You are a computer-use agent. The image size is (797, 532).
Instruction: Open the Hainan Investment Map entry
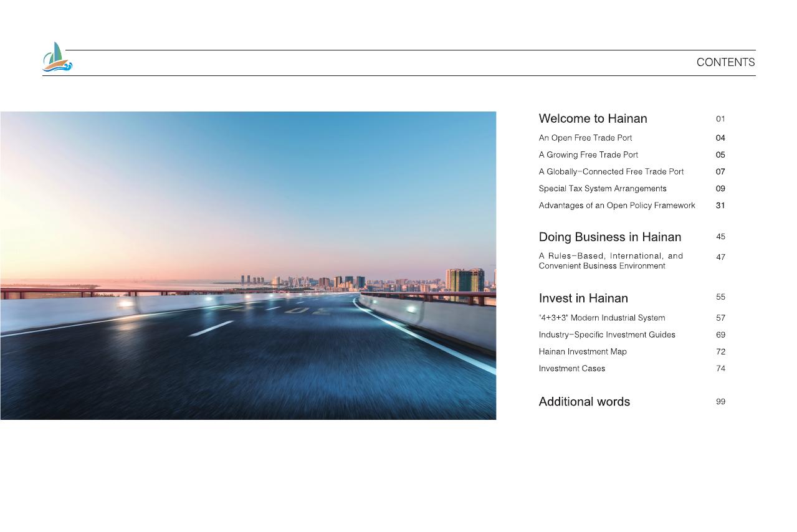[x=583, y=351]
